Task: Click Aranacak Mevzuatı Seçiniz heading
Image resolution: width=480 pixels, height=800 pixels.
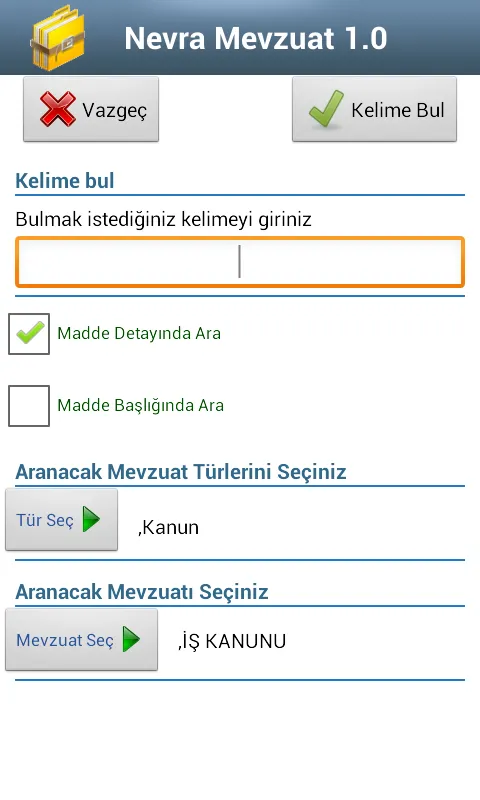Action: 142,592
